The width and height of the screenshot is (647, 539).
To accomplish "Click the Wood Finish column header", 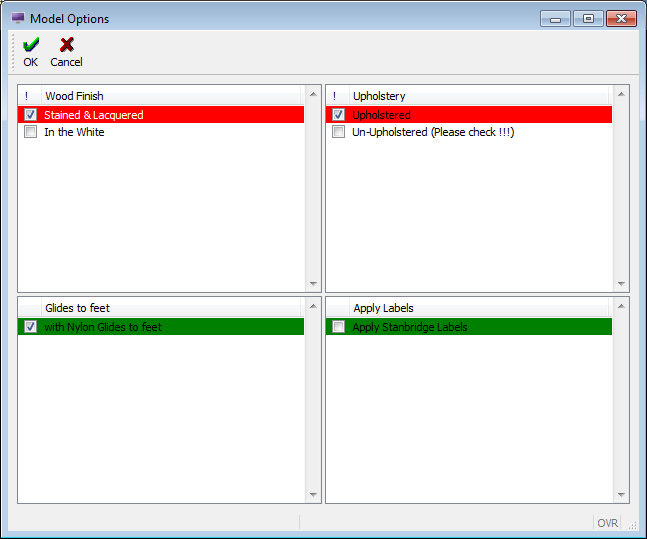I will pyautogui.click(x=170, y=96).
